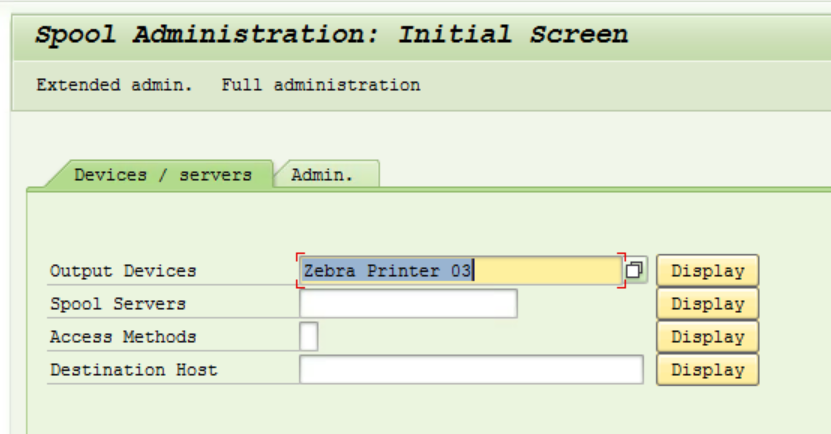831x434 pixels.
Task: Select the Devices / servers tab
Action: pos(162,175)
